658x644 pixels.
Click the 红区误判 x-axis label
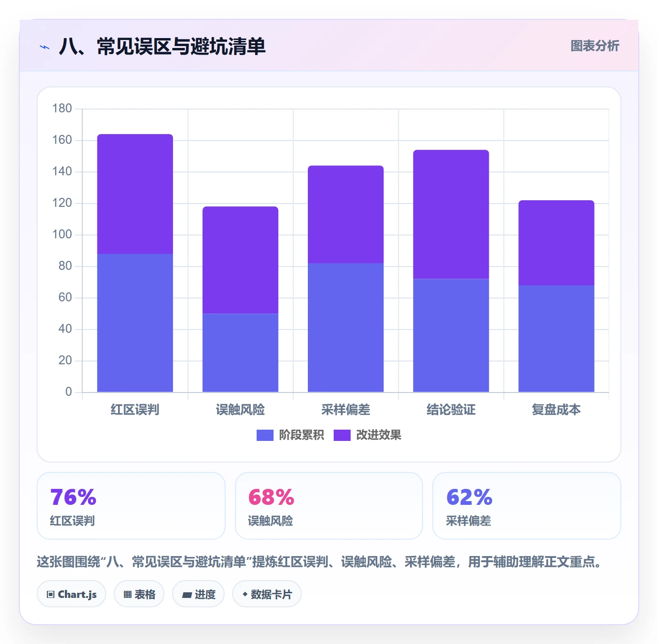click(x=135, y=410)
